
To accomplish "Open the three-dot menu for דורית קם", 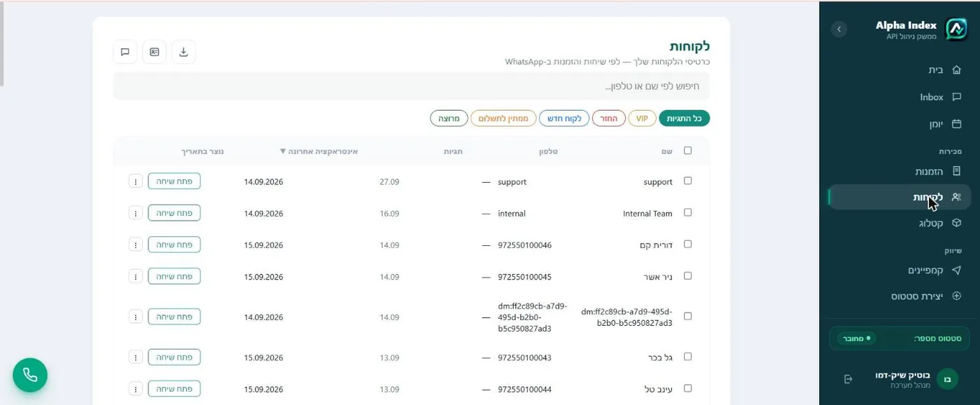I will pos(136,245).
